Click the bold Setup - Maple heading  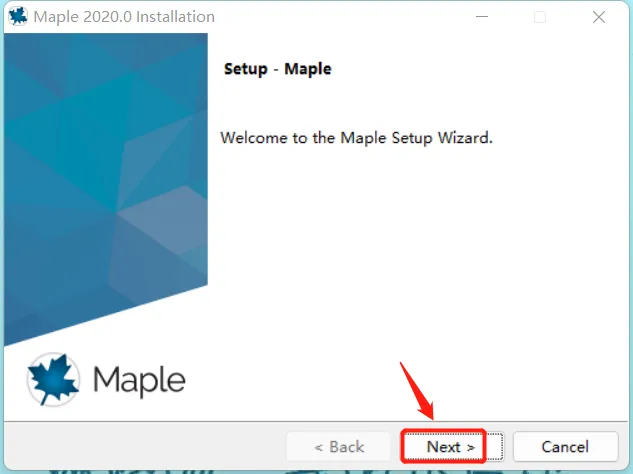(x=277, y=69)
